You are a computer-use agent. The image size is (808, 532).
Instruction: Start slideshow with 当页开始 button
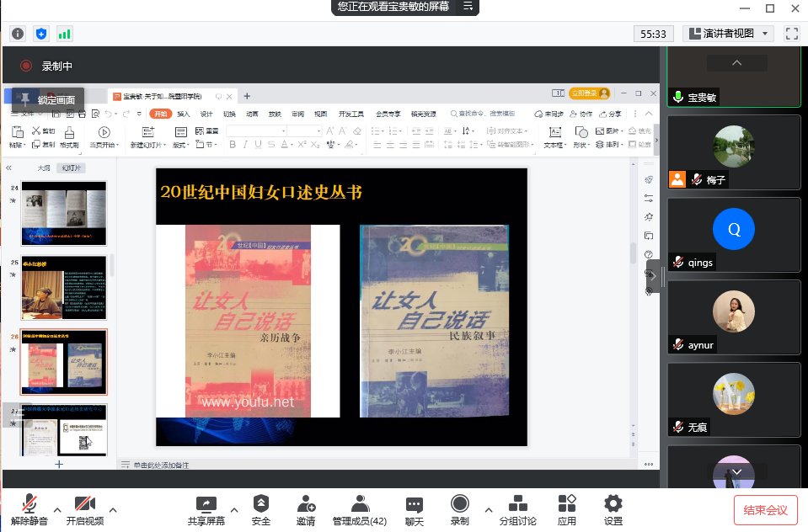pos(104,137)
